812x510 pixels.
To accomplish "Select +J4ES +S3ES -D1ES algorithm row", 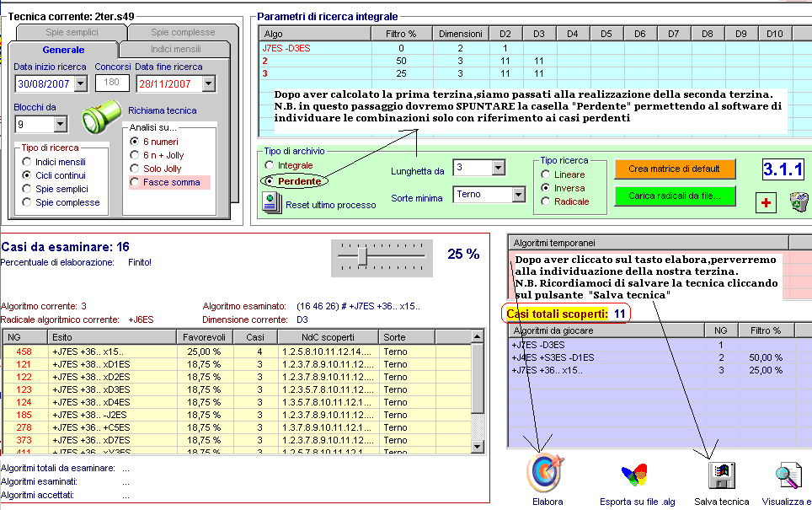I will coord(660,357).
